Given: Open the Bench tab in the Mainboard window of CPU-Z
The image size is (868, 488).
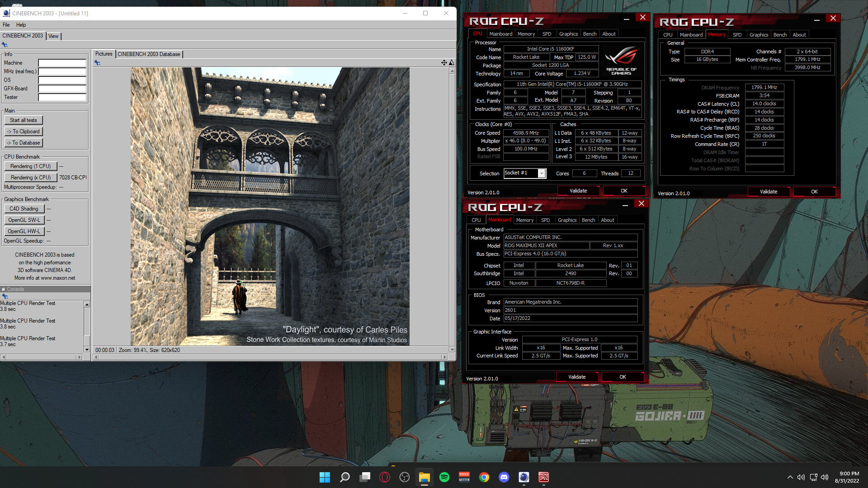Looking at the screenshot, I should click(588, 220).
